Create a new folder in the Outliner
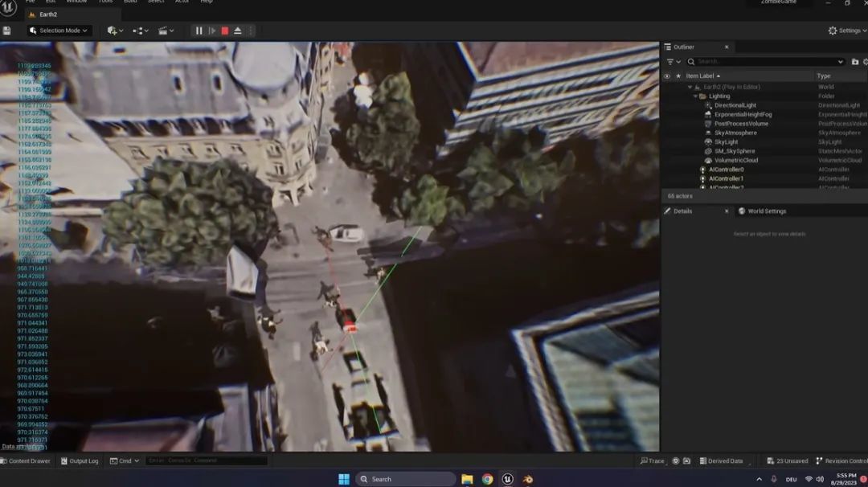868x487 pixels. tap(854, 61)
